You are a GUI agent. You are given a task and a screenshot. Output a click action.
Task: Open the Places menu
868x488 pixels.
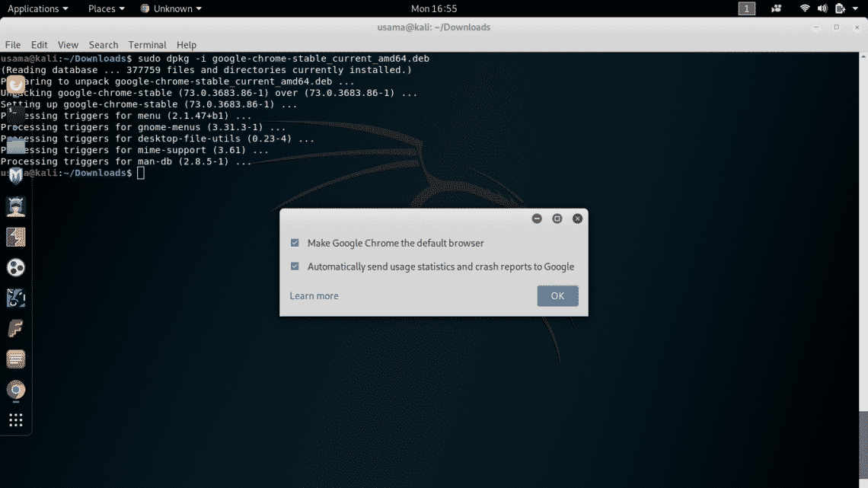click(x=107, y=8)
